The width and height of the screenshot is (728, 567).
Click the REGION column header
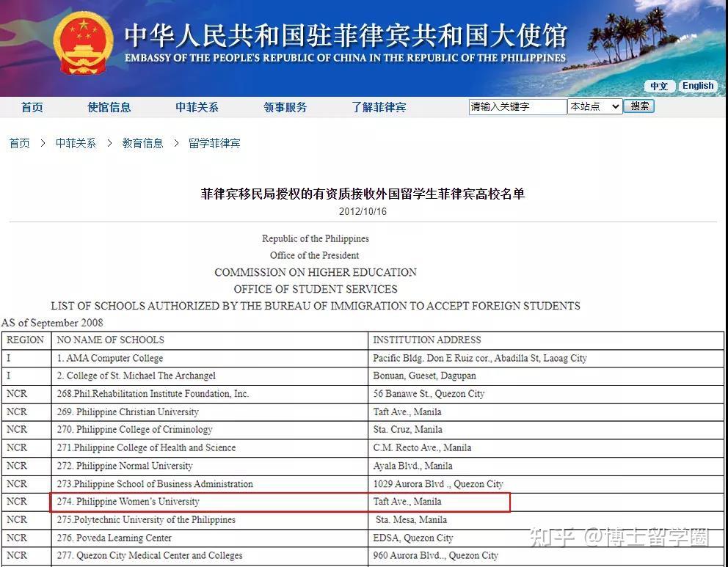pyautogui.click(x=25, y=340)
